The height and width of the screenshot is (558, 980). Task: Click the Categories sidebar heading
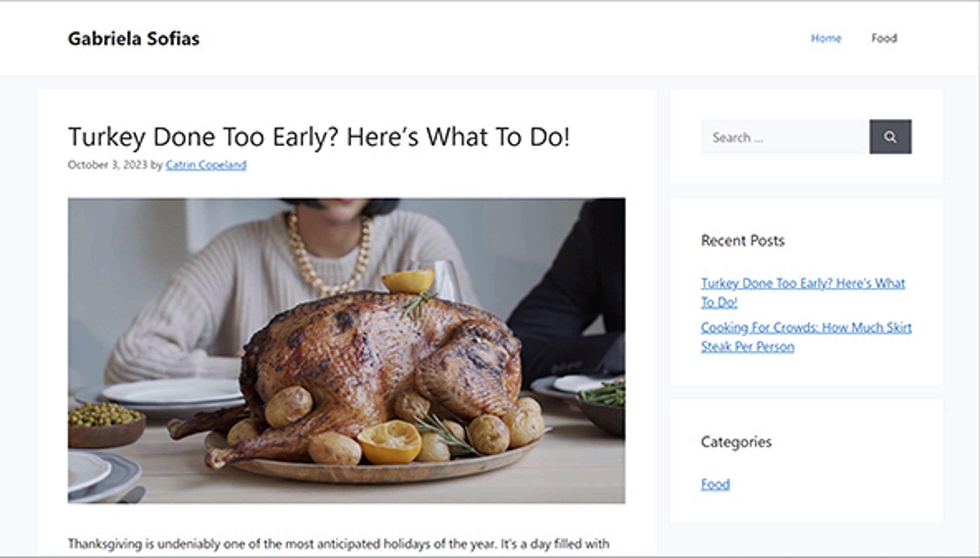[x=736, y=442]
